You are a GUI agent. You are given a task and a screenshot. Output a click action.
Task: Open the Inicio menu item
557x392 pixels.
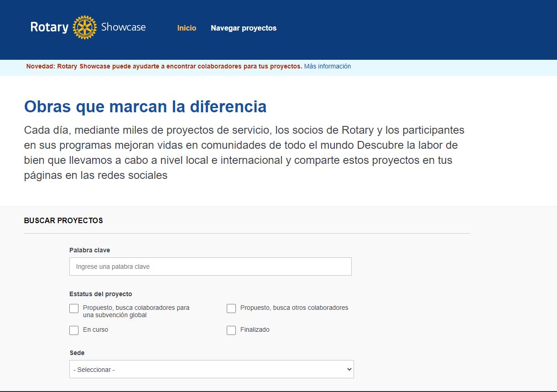(x=187, y=28)
